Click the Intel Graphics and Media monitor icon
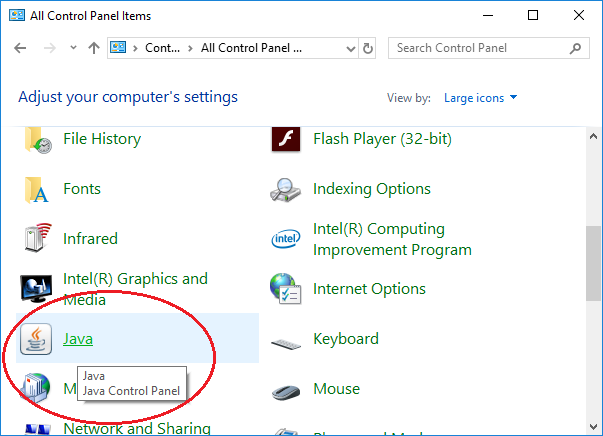This screenshot has height=436, width=603. point(36,288)
